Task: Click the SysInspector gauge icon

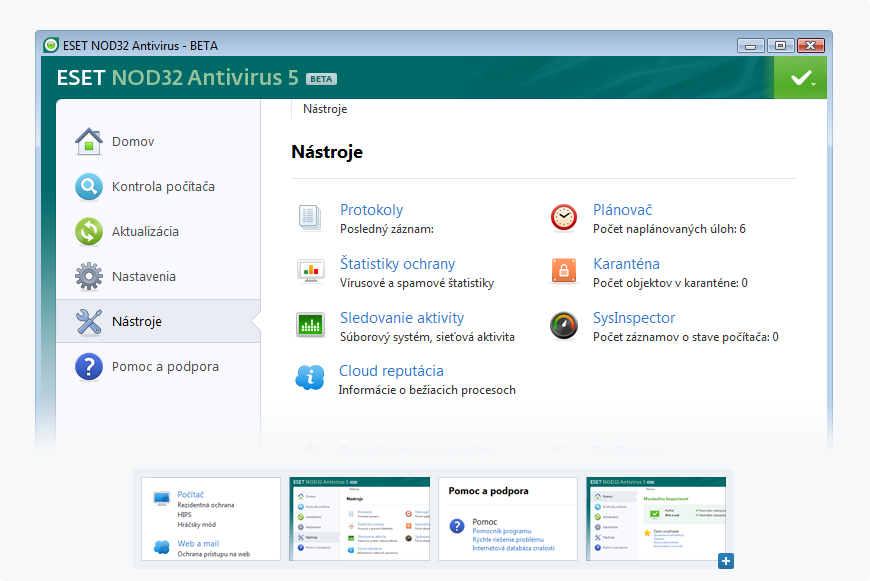Action: [564, 325]
